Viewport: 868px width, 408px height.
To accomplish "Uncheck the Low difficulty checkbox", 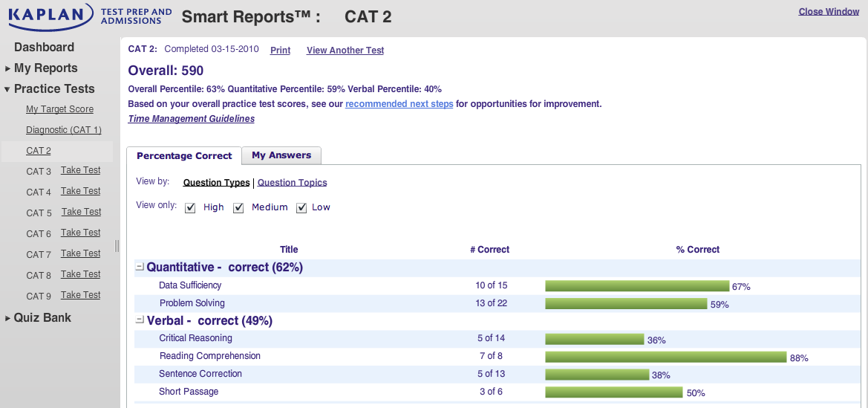I will (301, 208).
